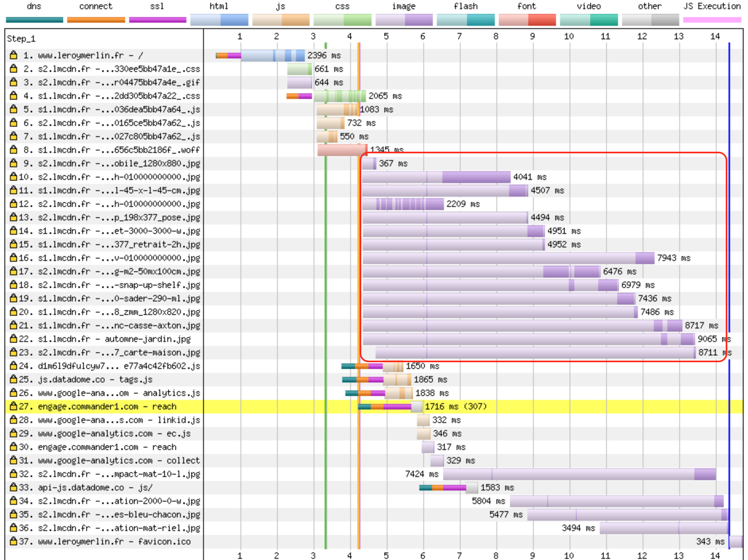Click the lock icon beside request 25 tags.js
This screenshot has width=748, height=560.
(x=14, y=379)
